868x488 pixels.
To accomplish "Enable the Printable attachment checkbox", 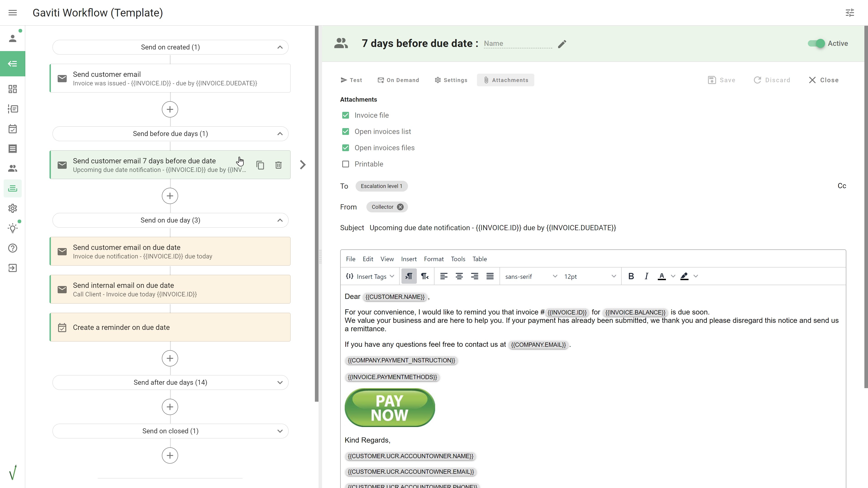I will pos(345,164).
